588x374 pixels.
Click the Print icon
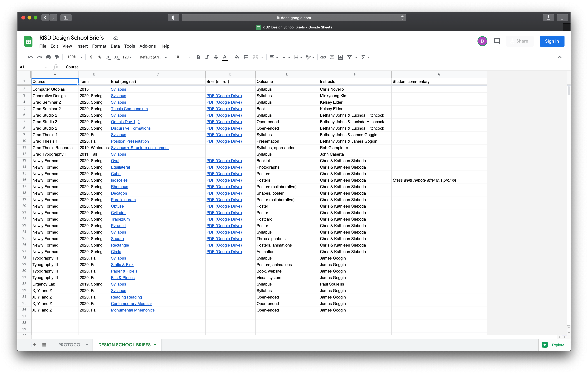(x=48, y=57)
